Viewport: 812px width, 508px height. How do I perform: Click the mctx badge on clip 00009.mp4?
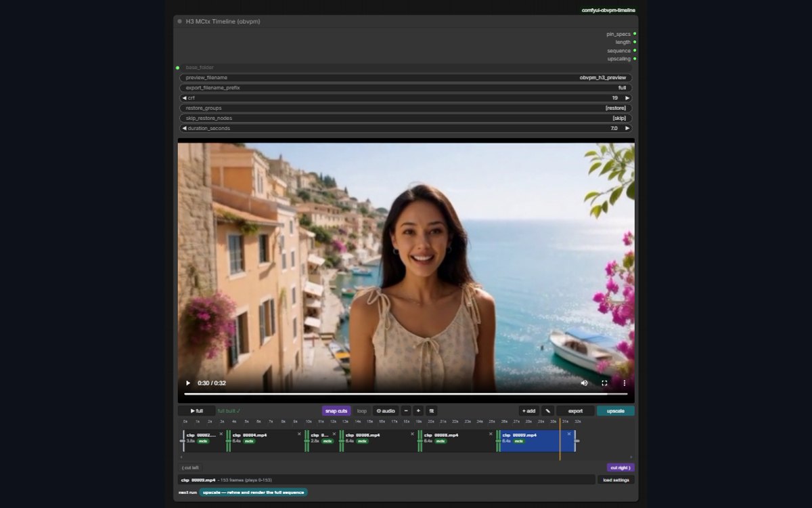point(519,441)
